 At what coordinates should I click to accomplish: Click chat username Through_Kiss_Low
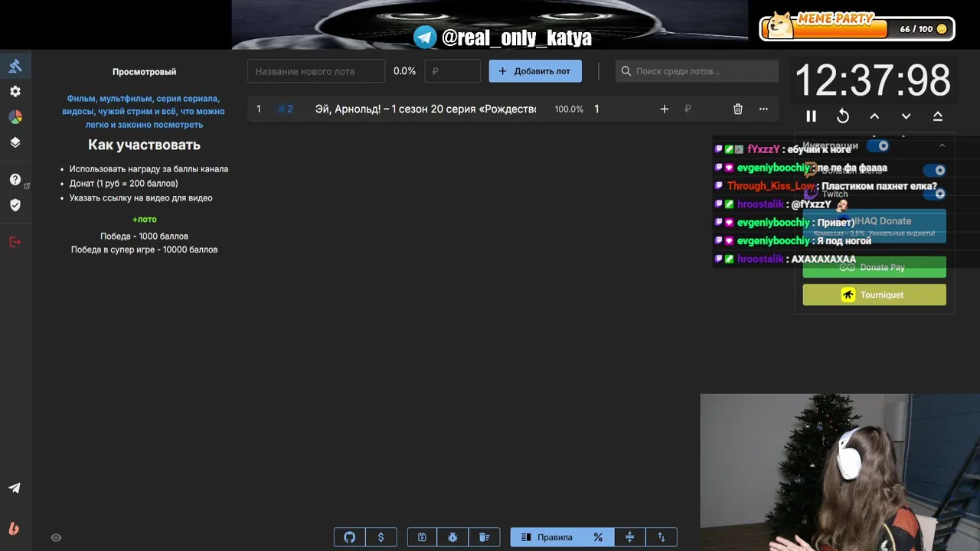tap(771, 186)
